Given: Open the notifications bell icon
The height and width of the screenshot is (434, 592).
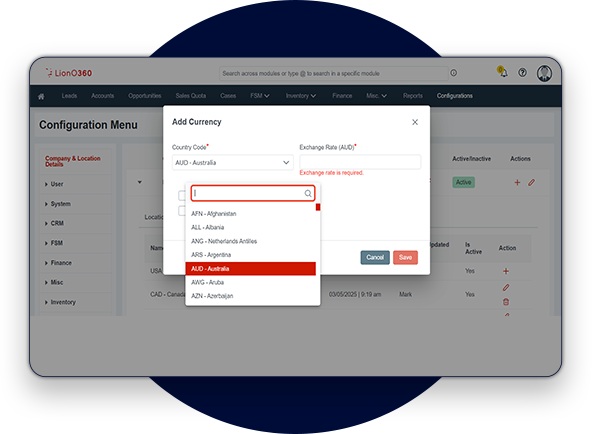Looking at the screenshot, I should (503, 72).
